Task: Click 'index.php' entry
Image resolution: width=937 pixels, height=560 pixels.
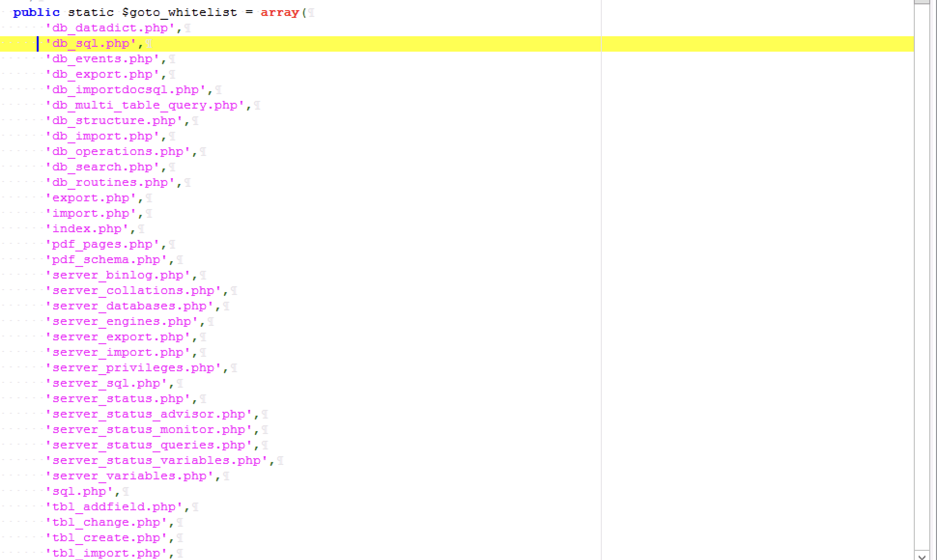Action: point(87,229)
